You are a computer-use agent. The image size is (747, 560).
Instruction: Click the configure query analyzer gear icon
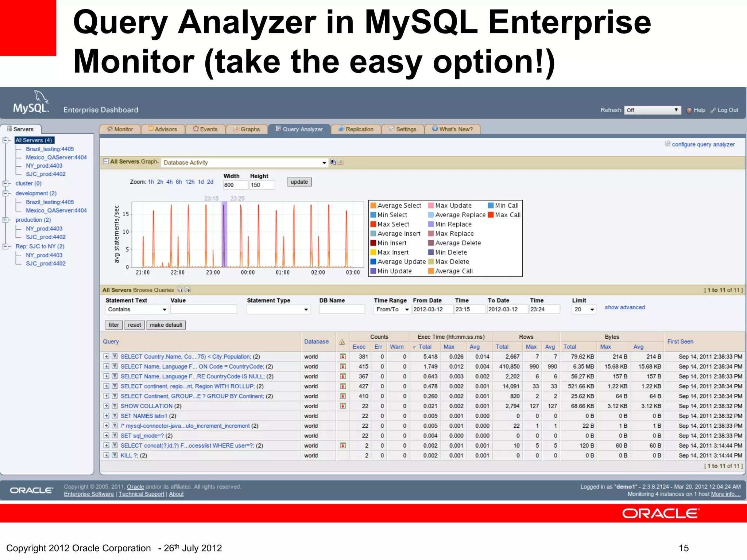pos(667,144)
